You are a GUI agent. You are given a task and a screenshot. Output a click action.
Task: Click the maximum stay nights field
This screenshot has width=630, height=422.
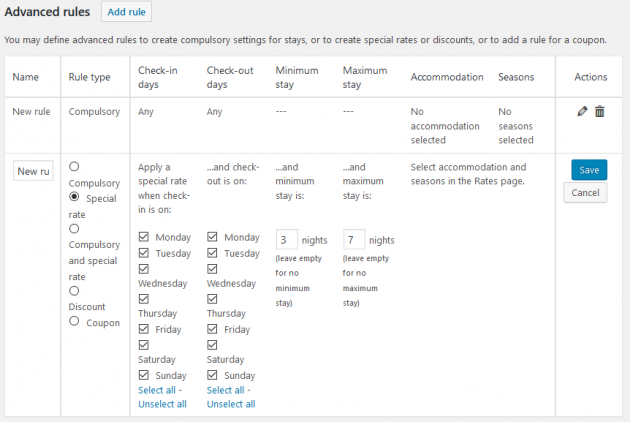point(354,240)
